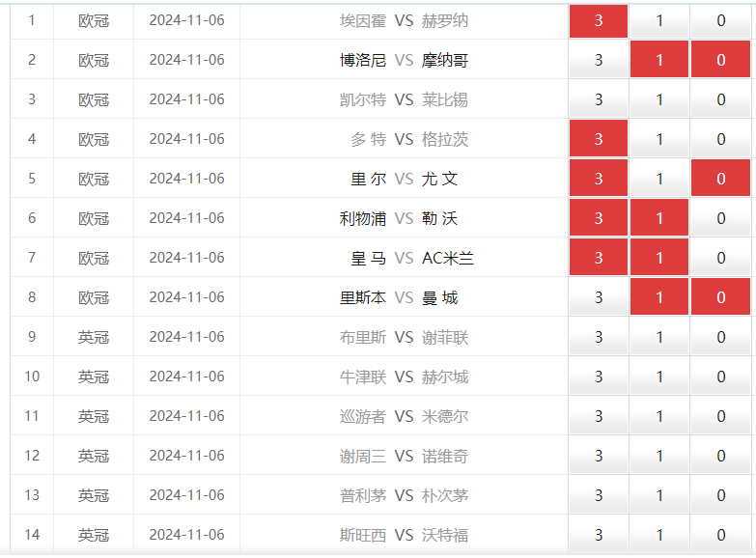
Task: Click the team name AC米兰
Action: coord(448,258)
